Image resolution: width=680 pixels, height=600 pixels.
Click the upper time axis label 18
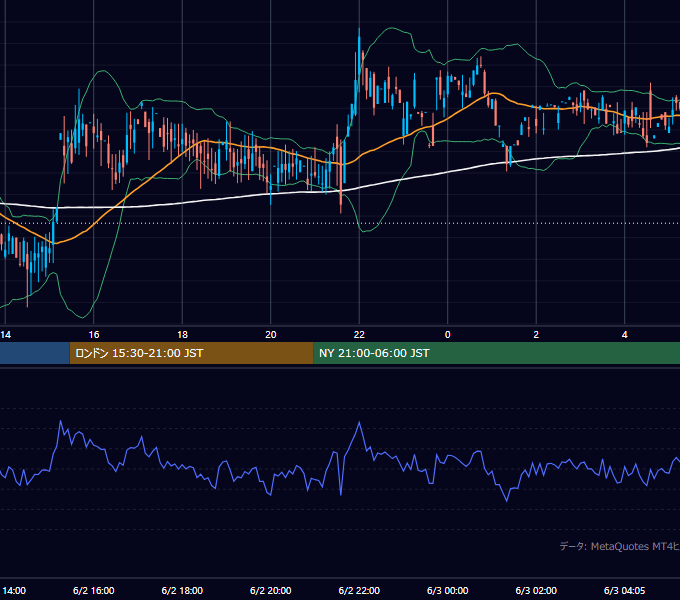coord(183,335)
